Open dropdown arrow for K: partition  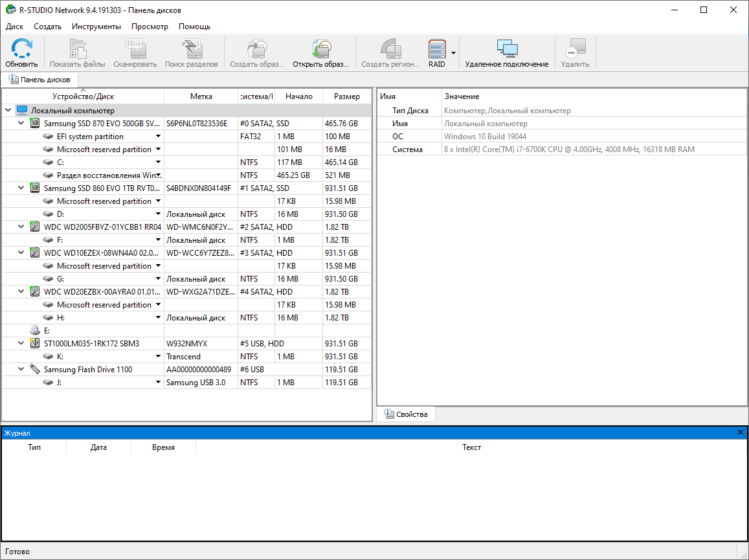click(x=158, y=357)
